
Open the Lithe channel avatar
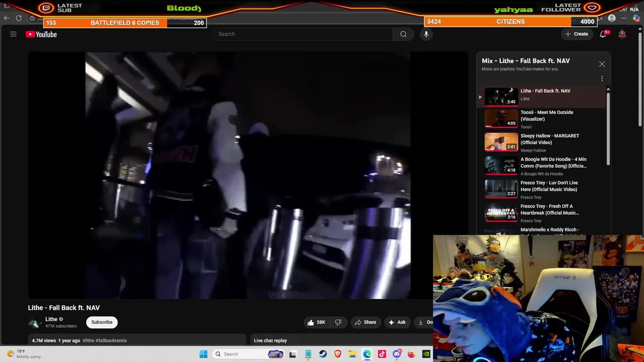[34, 323]
